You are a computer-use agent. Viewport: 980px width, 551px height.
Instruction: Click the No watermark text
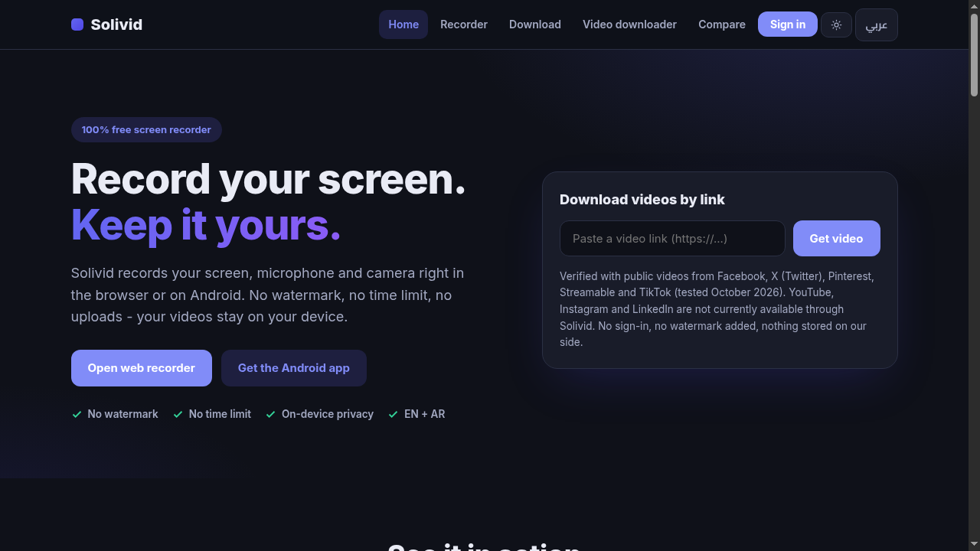tap(123, 414)
